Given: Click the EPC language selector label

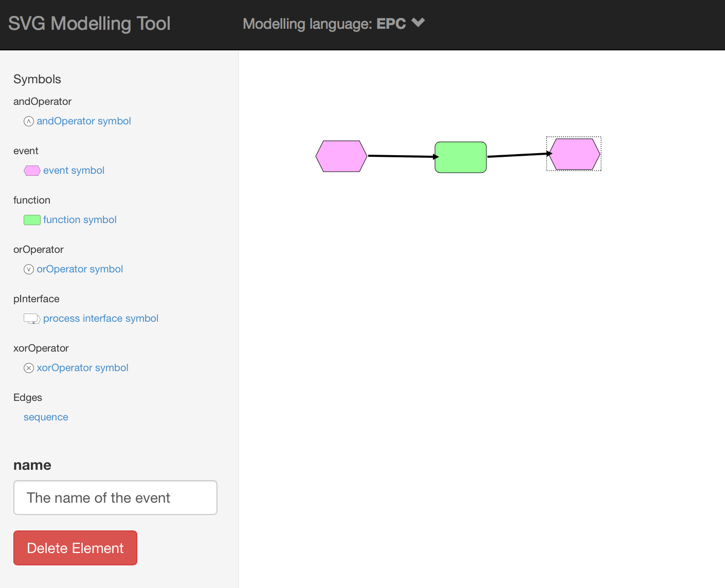Looking at the screenshot, I should click(x=391, y=24).
